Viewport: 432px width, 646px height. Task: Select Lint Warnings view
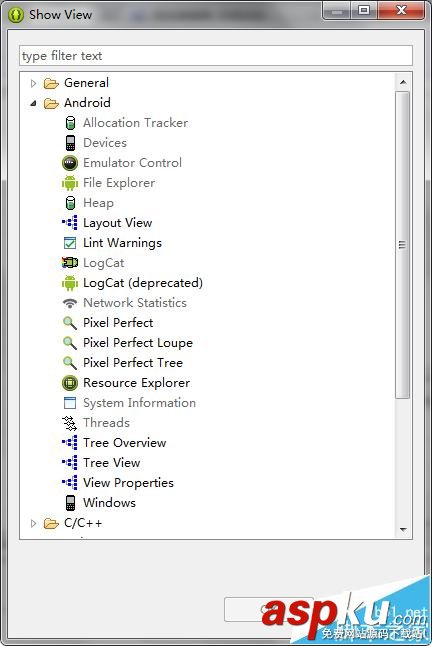(122, 243)
